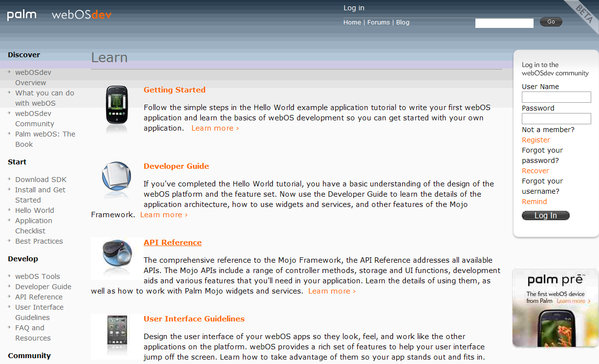
Task: Click Learn more under API Reference text
Action: tap(332, 291)
